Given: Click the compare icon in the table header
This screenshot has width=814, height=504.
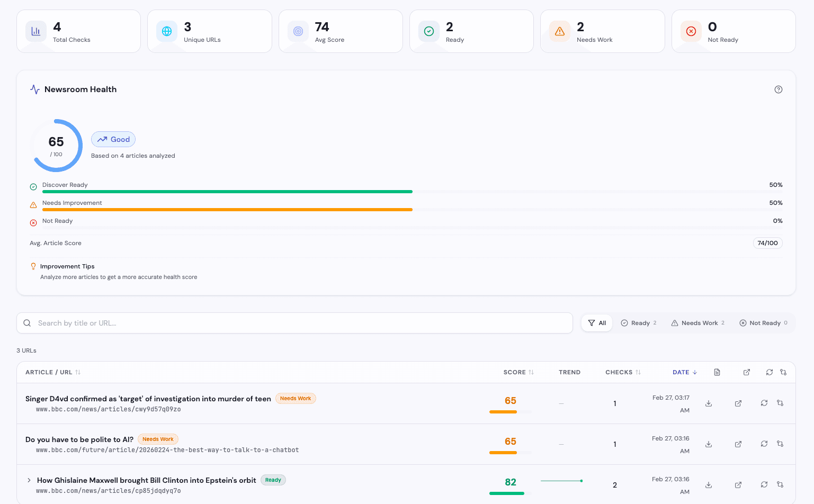Looking at the screenshot, I should (x=783, y=372).
